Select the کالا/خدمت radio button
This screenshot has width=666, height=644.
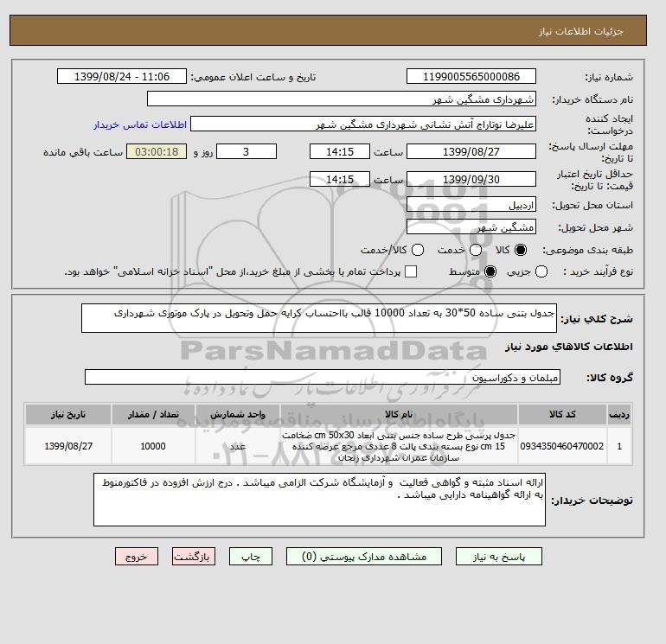tap(418, 250)
